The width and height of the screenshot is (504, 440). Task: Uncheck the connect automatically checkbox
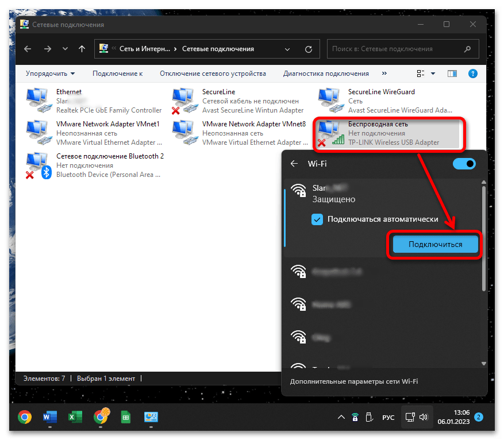coord(317,219)
